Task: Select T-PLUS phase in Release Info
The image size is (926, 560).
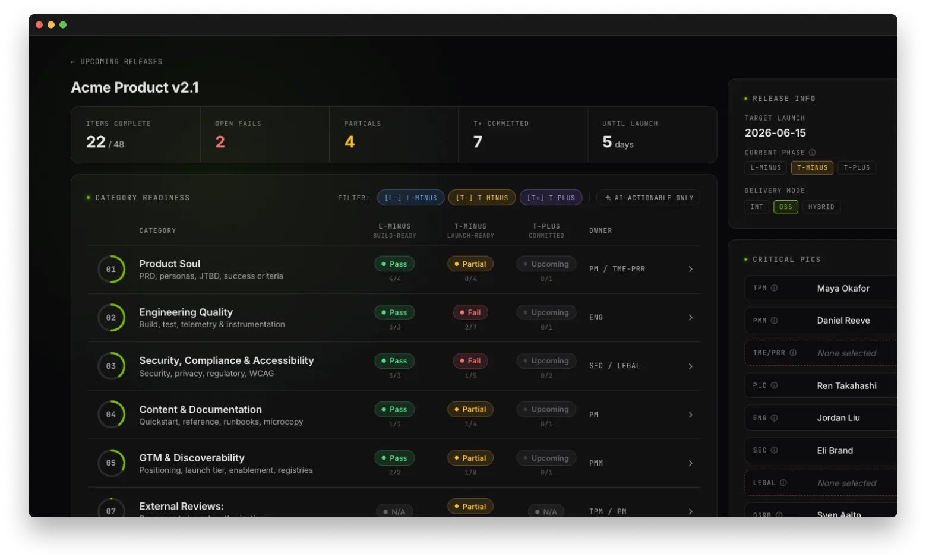Action: (x=857, y=168)
